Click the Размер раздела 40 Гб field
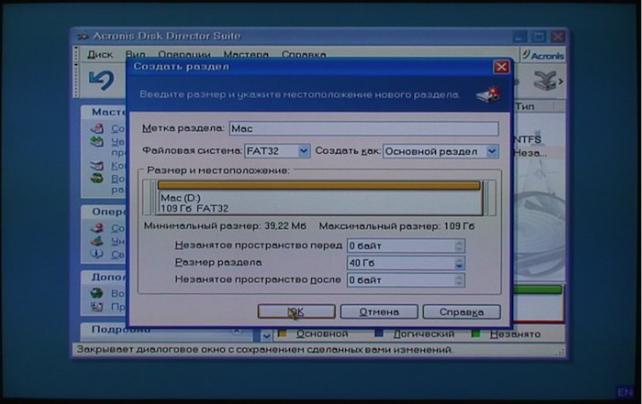The height and width of the screenshot is (404, 642). 400,263
